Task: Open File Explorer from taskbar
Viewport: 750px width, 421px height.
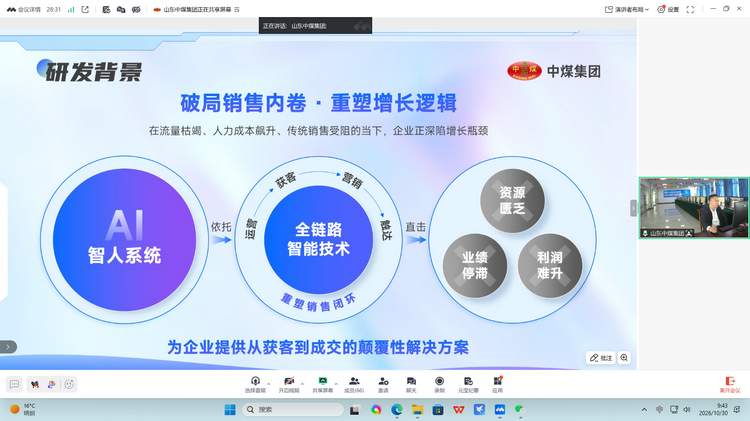Action: tap(418, 410)
